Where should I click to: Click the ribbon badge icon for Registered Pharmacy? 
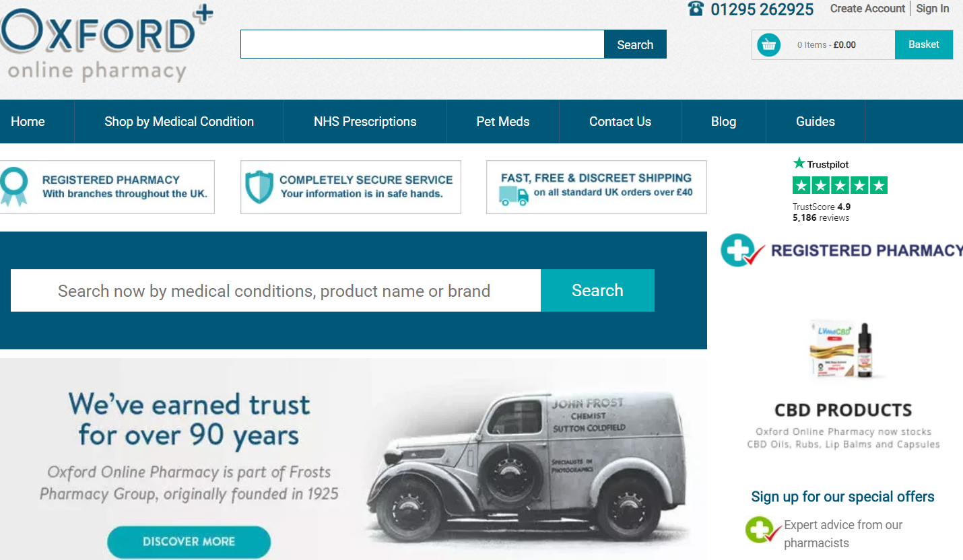(14, 186)
